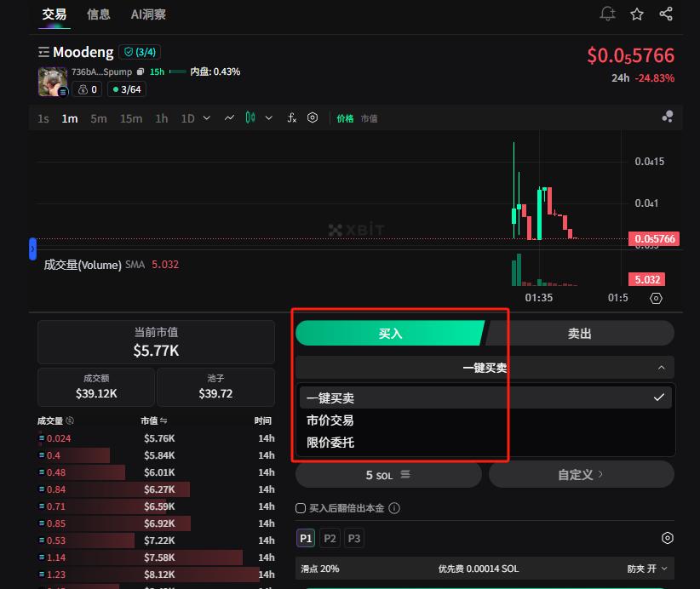Viewport: 700px width, 589px height.
Task: Select the P2 preset button
Action: coord(330,538)
